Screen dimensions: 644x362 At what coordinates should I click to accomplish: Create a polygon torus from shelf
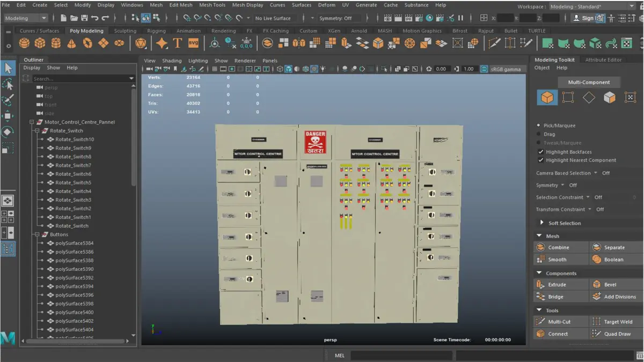pos(87,43)
